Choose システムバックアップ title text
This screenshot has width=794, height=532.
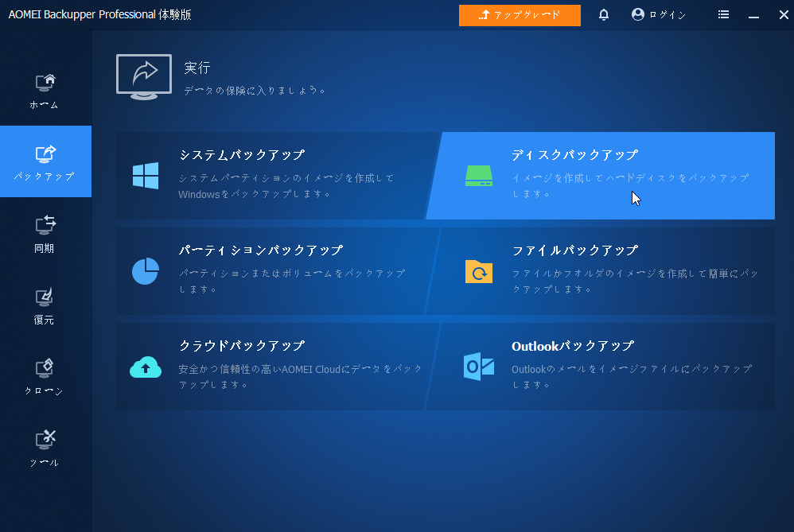pos(242,155)
